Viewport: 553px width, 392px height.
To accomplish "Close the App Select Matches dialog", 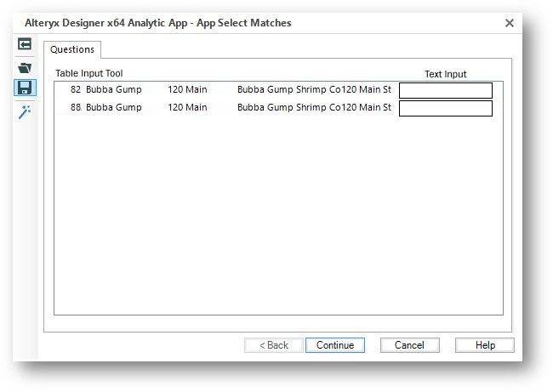I will [510, 23].
